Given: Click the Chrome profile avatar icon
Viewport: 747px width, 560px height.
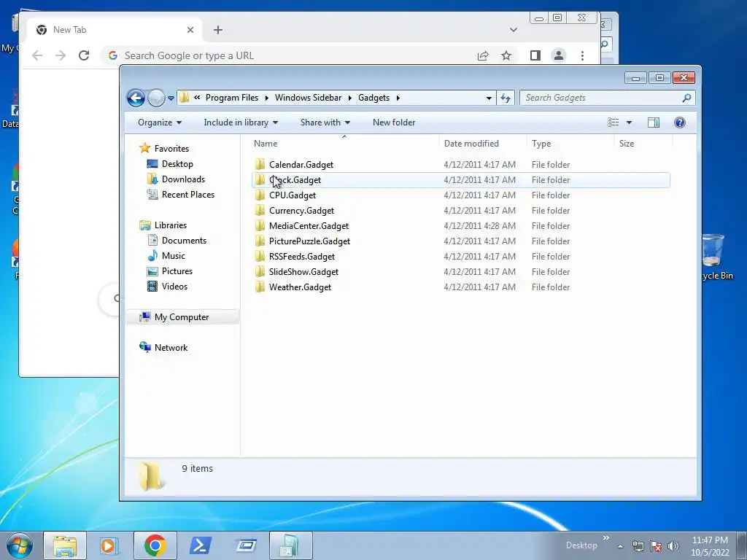Looking at the screenshot, I should point(558,55).
